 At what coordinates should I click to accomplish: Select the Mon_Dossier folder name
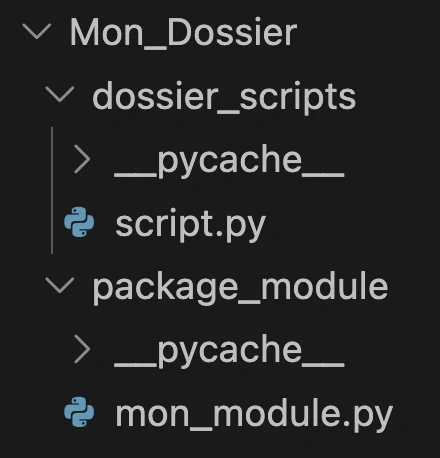click(183, 33)
